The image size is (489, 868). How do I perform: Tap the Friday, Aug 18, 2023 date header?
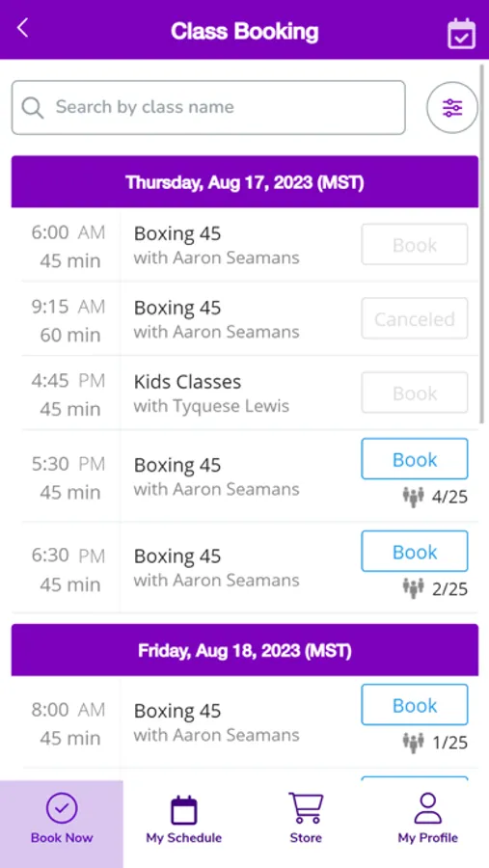pos(245,650)
